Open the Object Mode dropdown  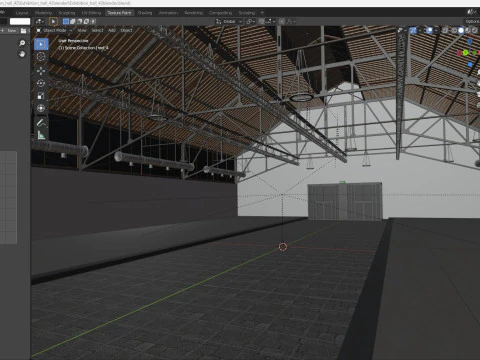coord(54,30)
